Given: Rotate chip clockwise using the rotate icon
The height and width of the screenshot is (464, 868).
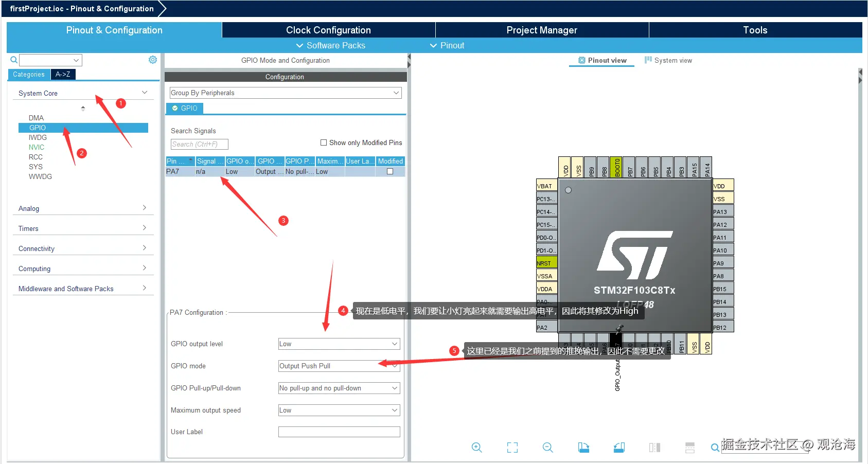Looking at the screenshot, I should (583, 448).
